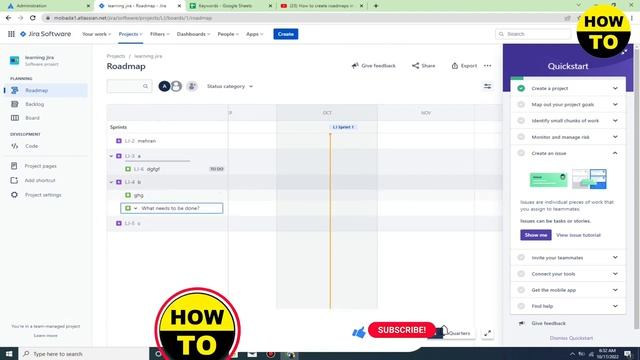This screenshot has width=640, height=360.
Task: Toggle Invite your teammates circle
Action: tap(521, 258)
